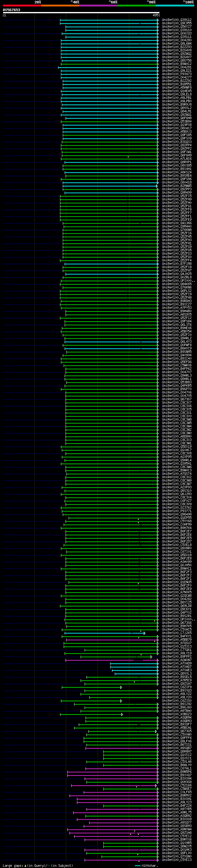The width and height of the screenshot is (197, 868).
Task: Choose hit UniRef100_Q9LEL8
Action: click(x=176, y=94)
